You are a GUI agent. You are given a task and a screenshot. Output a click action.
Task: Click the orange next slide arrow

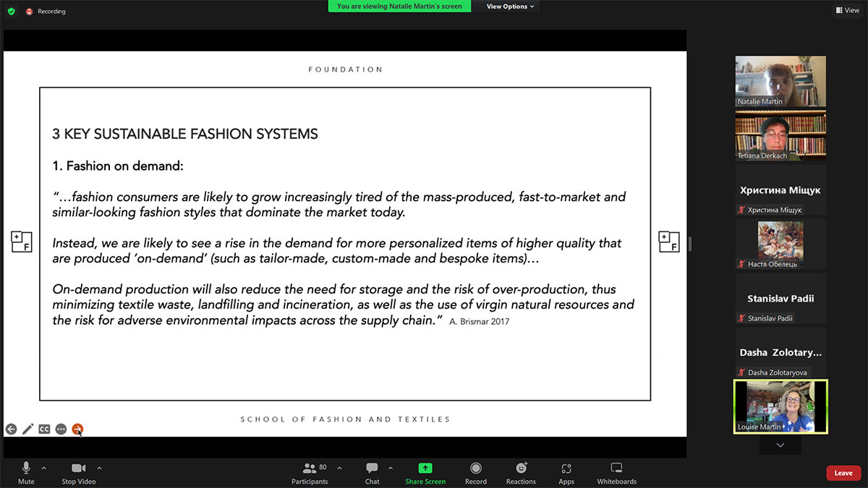click(x=77, y=429)
